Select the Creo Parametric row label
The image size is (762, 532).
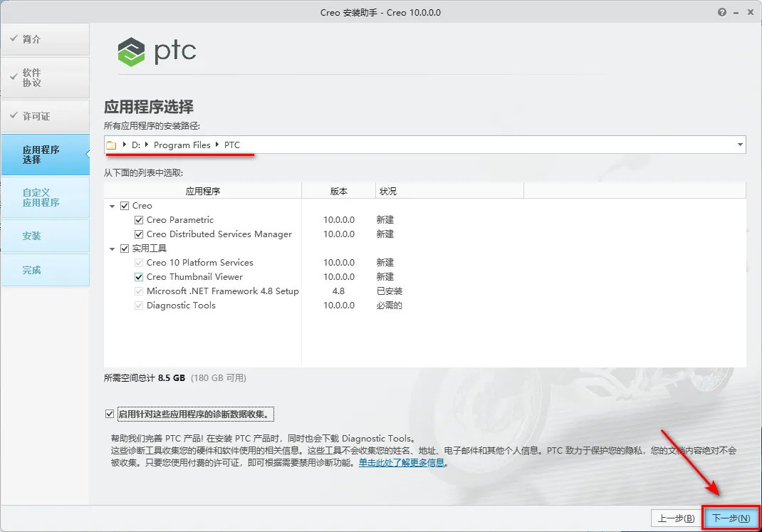coord(179,219)
